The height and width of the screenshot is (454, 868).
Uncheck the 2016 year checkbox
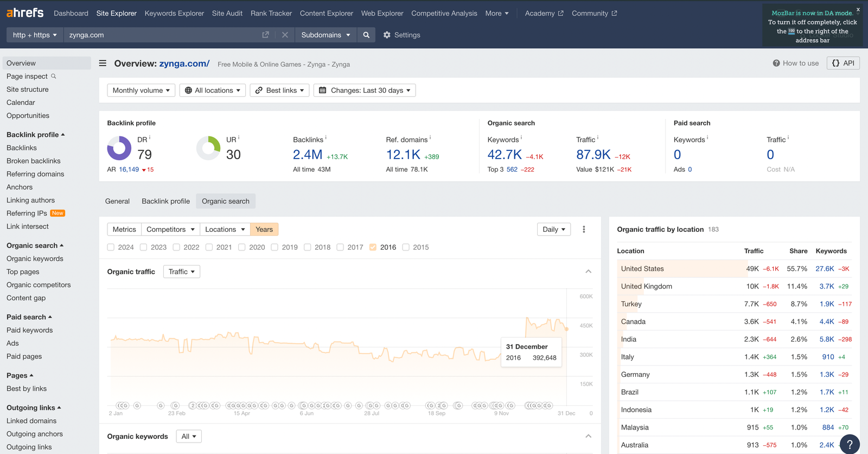point(373,247)
